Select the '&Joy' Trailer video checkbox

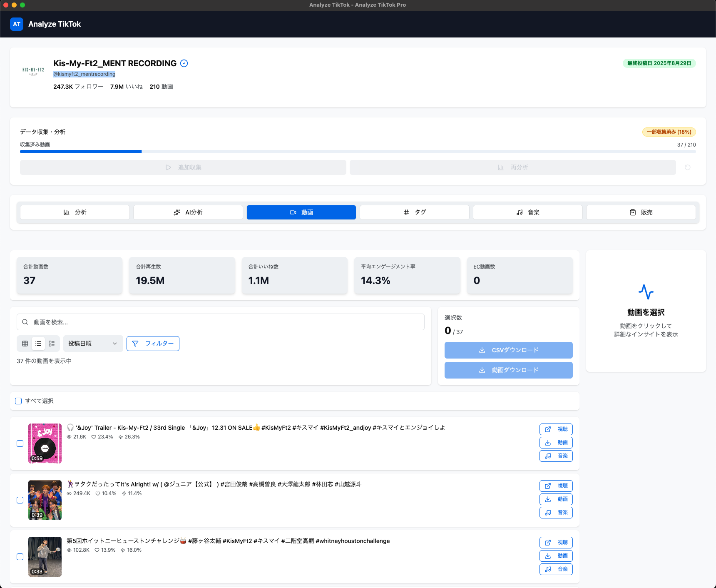click(20, 443)
